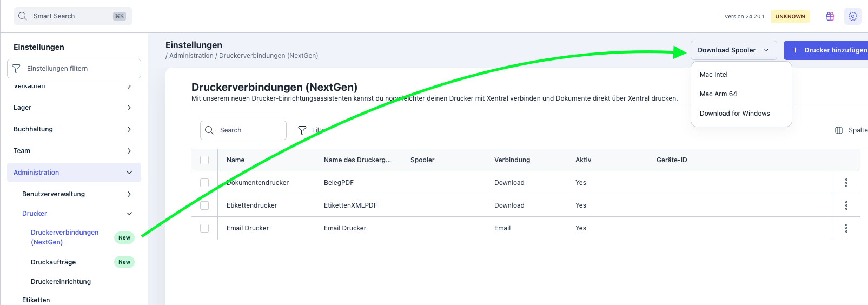Check the Dokumentendrucker row checkbox
The height and width of the screenshot is (305, 868).
(204, 183)
